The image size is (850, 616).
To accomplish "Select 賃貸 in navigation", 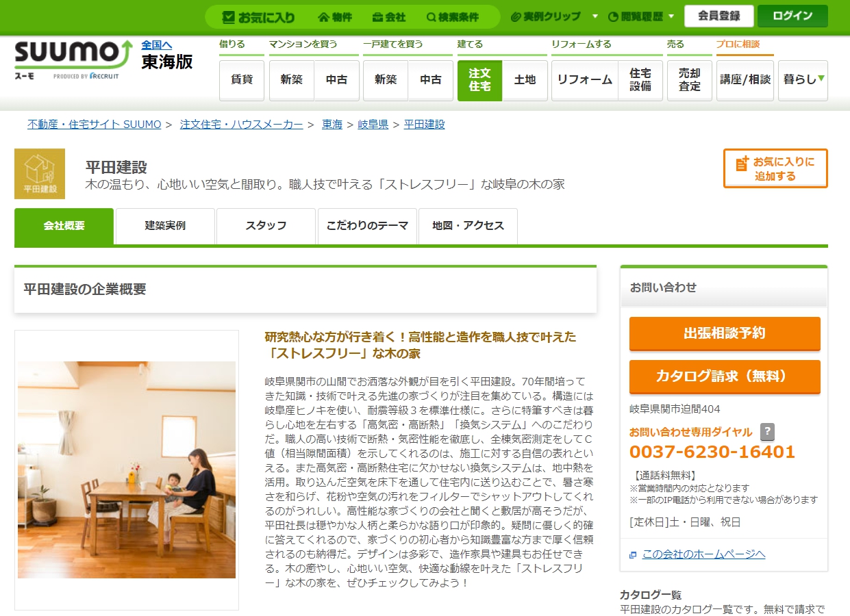I will [242, 80].
